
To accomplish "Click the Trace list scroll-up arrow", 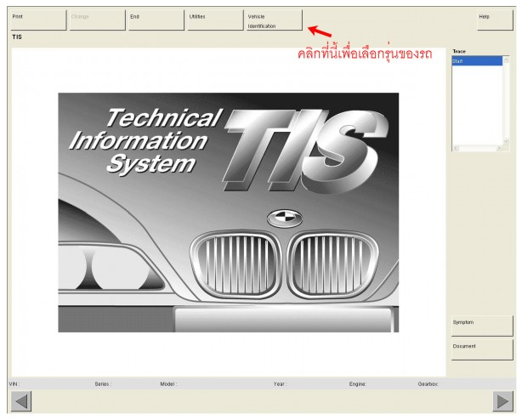I will coord(508,60).
